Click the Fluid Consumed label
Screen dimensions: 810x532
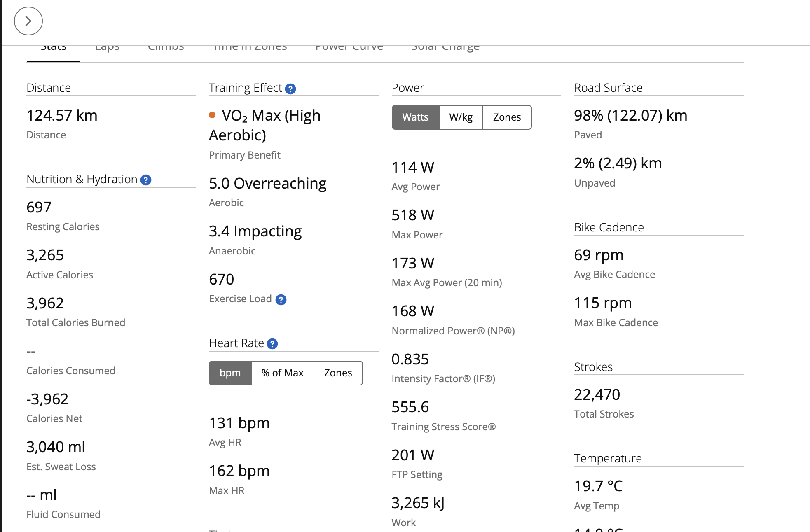tap(63, 515)
